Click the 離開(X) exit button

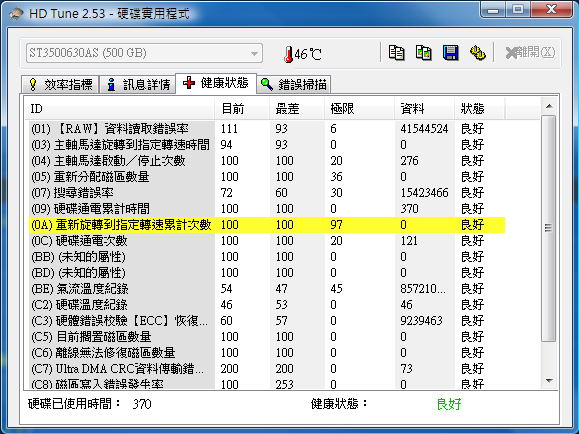point(530,52)
